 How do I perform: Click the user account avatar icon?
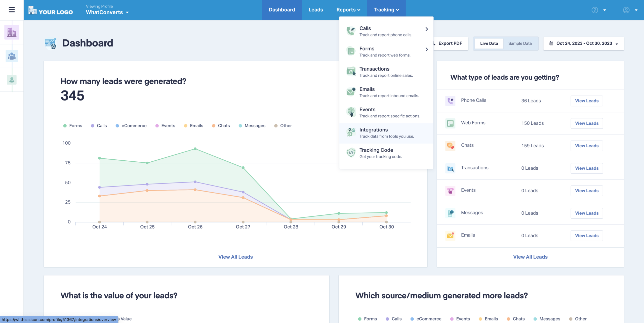tap(626, 10)
